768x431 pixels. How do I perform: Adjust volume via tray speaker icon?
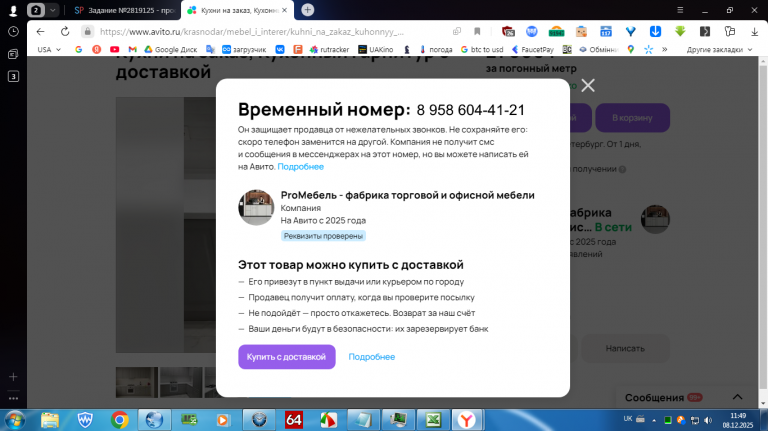pyautogui.click(x=708, y=420)
